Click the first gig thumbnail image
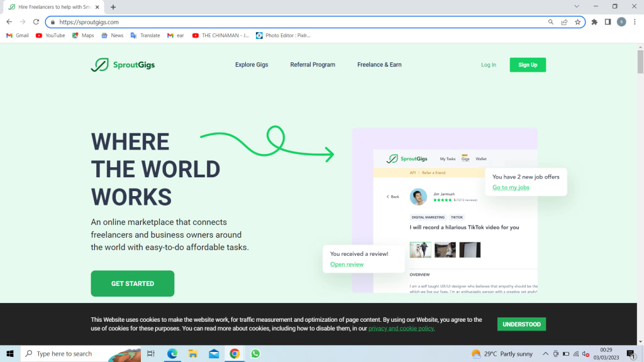 point(421,250)
